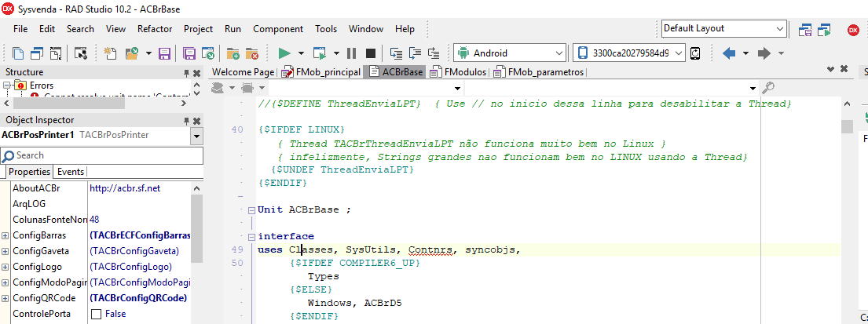Viewport: 868px width, 324px height.
Task: Click the Object Inspector search field
Action: tap(102, 155)
